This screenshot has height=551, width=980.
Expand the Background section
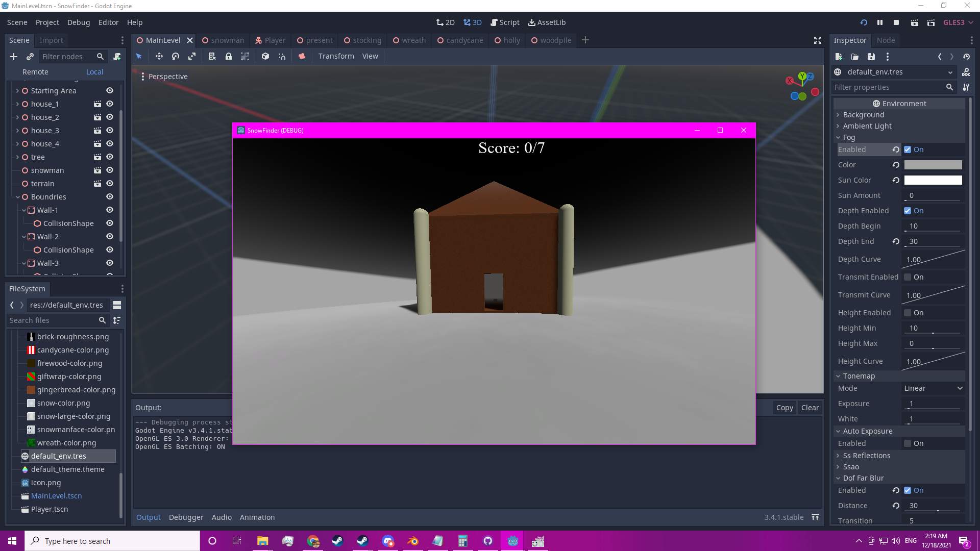863,115
